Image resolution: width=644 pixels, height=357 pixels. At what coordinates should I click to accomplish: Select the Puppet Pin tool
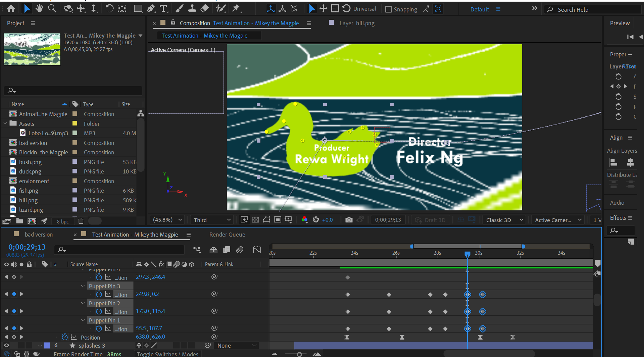[x=236, y=9]
